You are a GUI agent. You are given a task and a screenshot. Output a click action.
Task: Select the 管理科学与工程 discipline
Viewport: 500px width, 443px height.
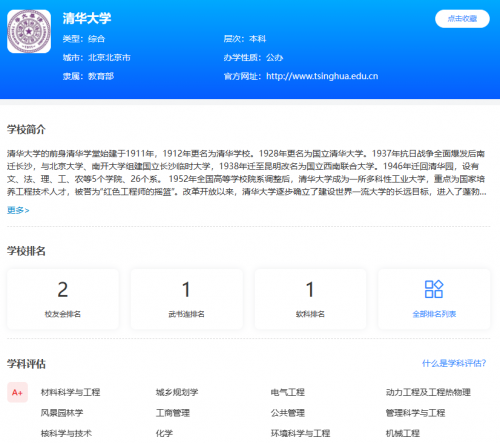click(x=415, y=413)
